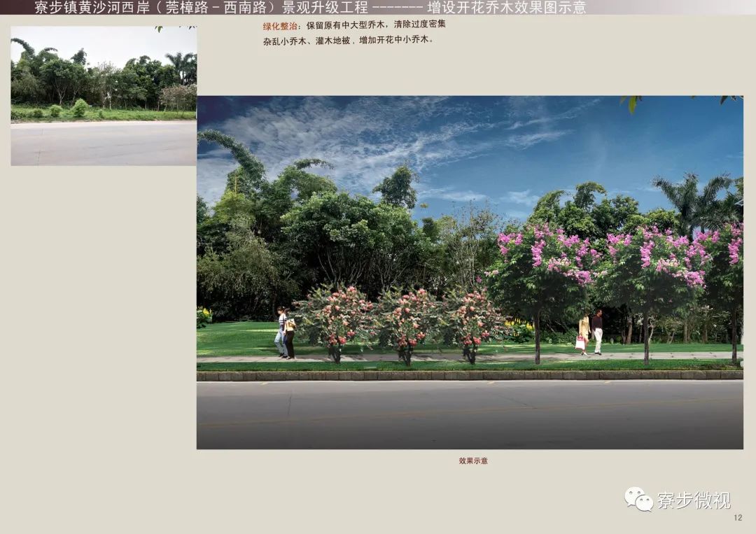This screenshot has width=756, height=534.
Task: Click the title text beginning '寮步镇黄沙河西岸'
Action: [x=310, y=7]
